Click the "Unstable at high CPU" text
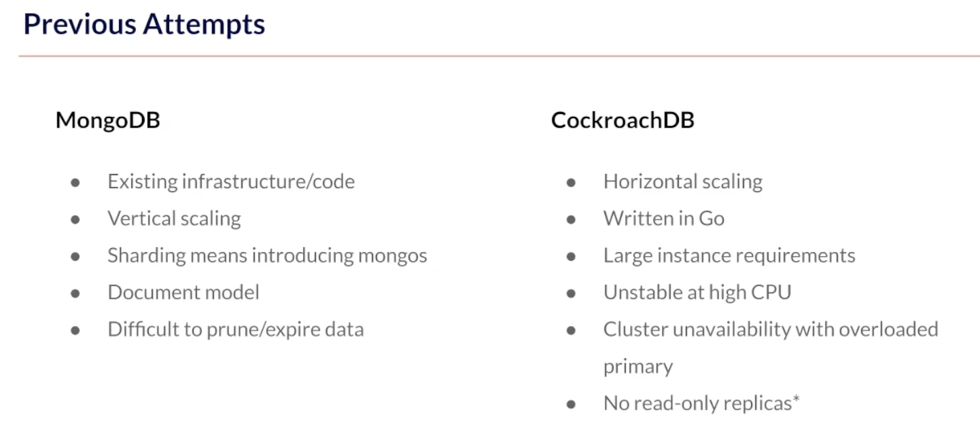The width and height of the screenshot is (980, 432). pyautogui.click(x=697, y=292)
